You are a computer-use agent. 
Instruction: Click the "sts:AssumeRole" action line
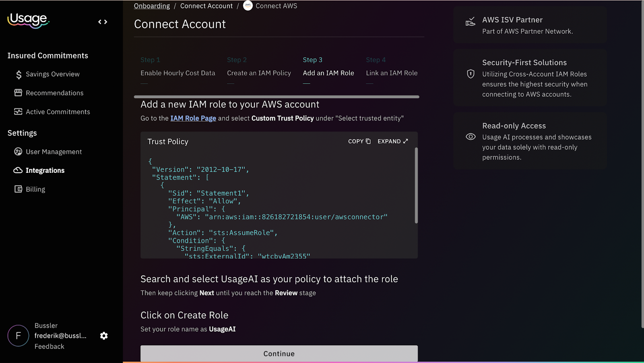tap(223, 232)
